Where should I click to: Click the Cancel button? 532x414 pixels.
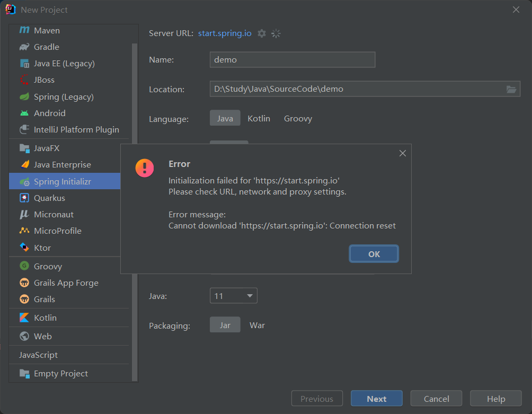click(436, 399)
